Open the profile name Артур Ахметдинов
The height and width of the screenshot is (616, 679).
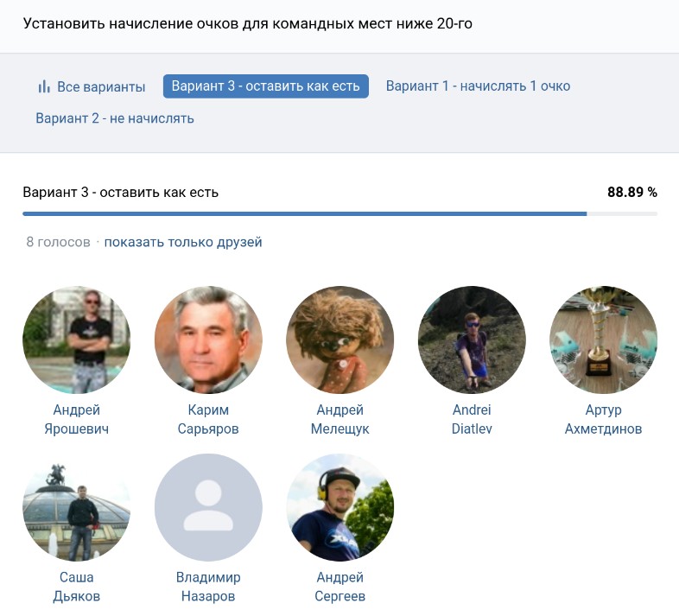[x=603, y=419]
